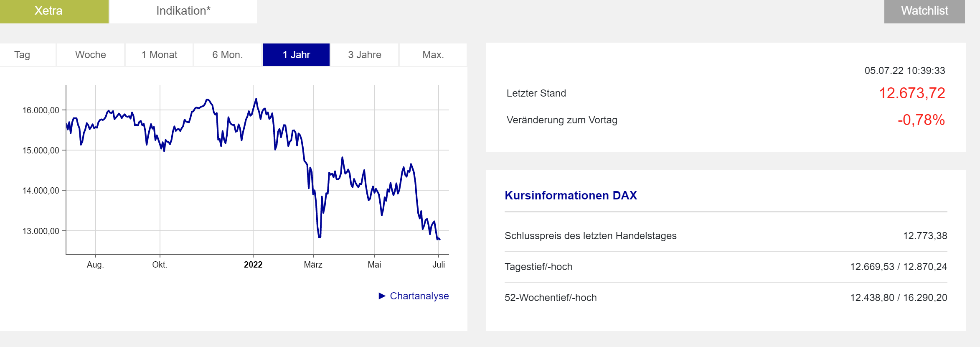
Task: Click the last stand value 12.673,72
Action: click(911, 93)
